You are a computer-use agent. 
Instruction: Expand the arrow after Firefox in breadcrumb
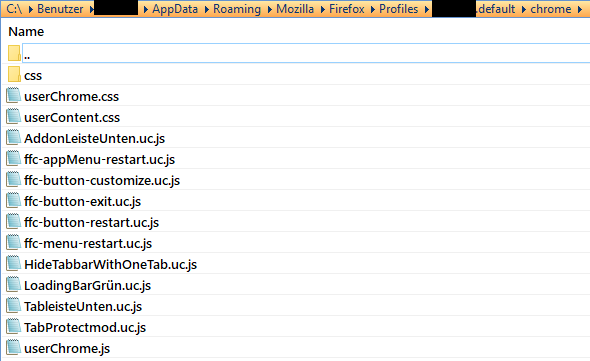pos(373,9)
